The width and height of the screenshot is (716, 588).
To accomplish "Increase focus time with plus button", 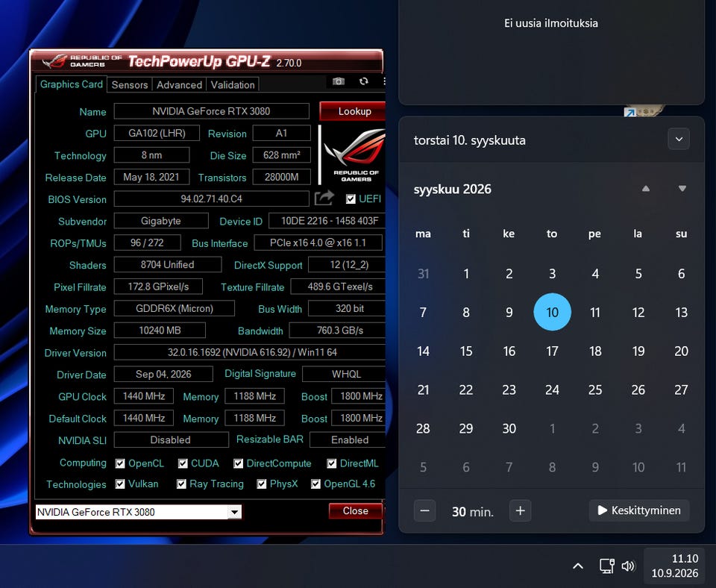I will click(520, 511).
